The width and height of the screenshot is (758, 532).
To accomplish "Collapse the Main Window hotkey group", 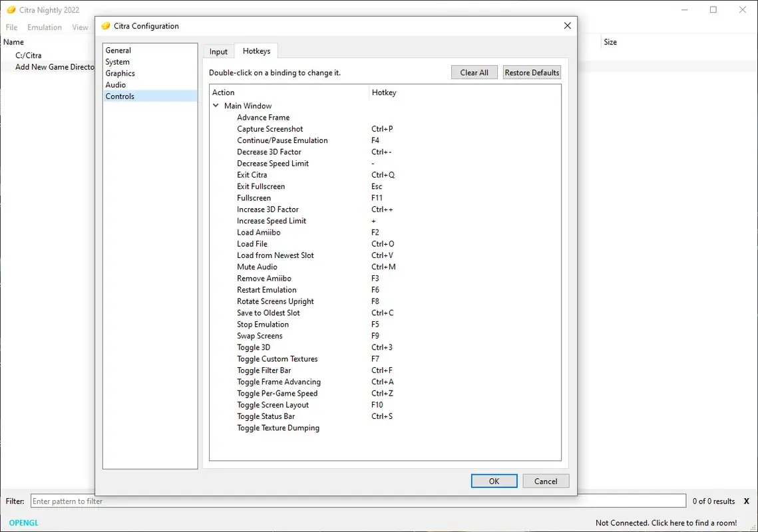I will tap(216, 105).
